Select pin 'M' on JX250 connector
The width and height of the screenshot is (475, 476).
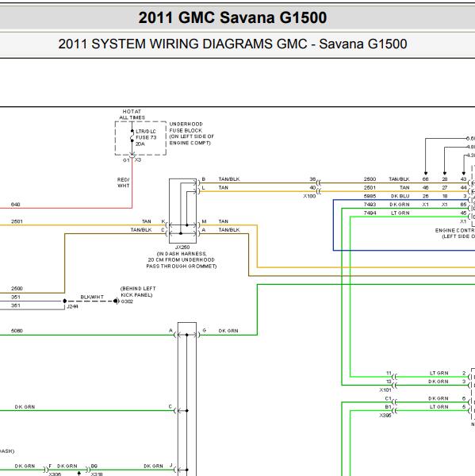204,221
